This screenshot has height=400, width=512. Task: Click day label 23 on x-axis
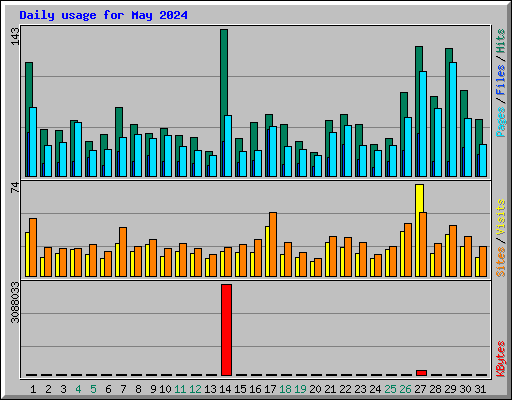coord(360,389)
